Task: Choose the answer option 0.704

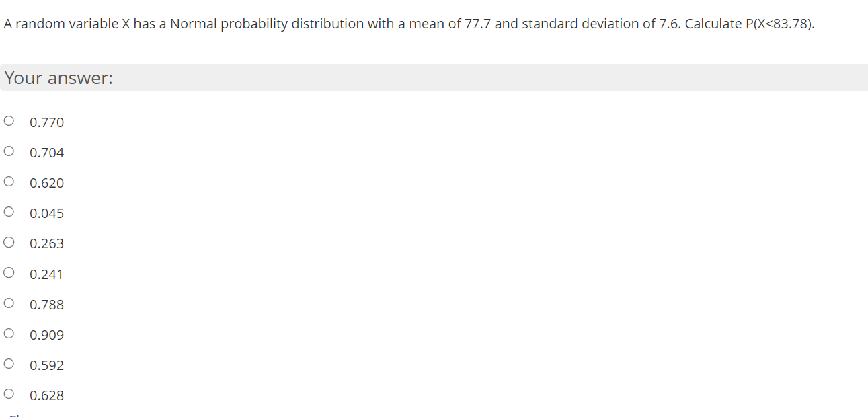Action: 9,150
